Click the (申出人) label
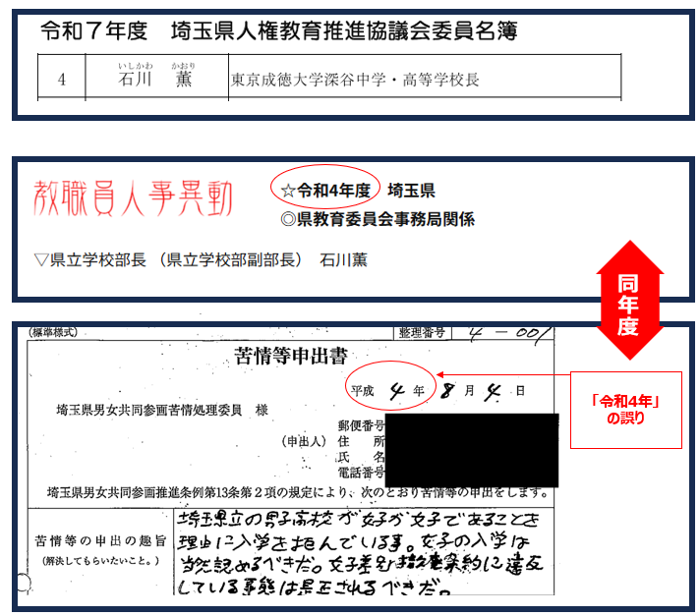 pyautogui.click(x=304, y=441)
